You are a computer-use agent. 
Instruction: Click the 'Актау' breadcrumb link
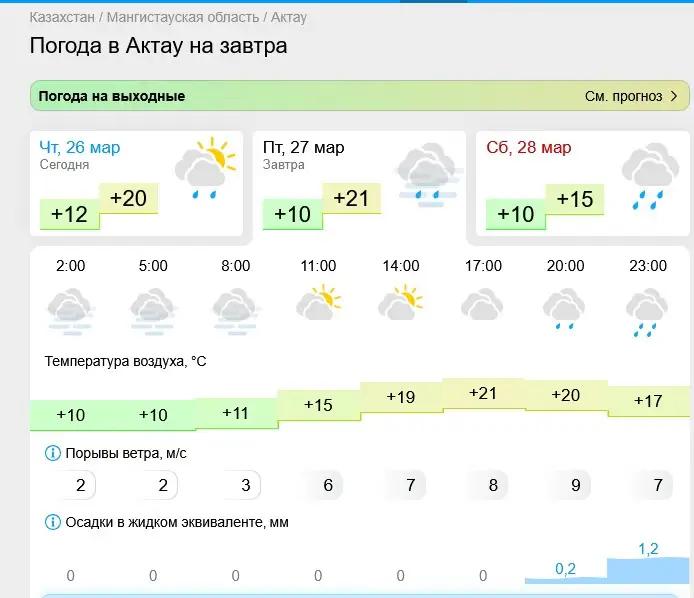[289, 18]
